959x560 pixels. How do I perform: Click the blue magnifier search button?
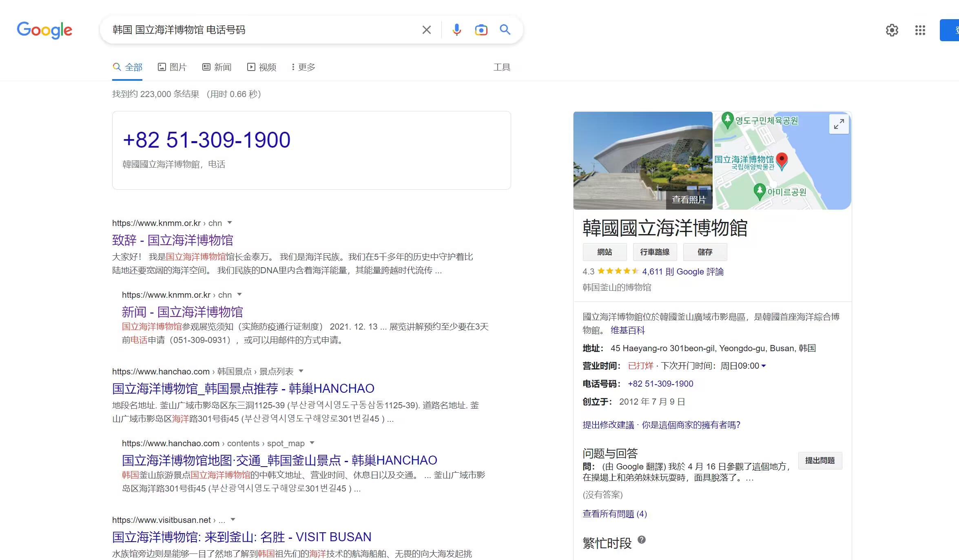505,30
